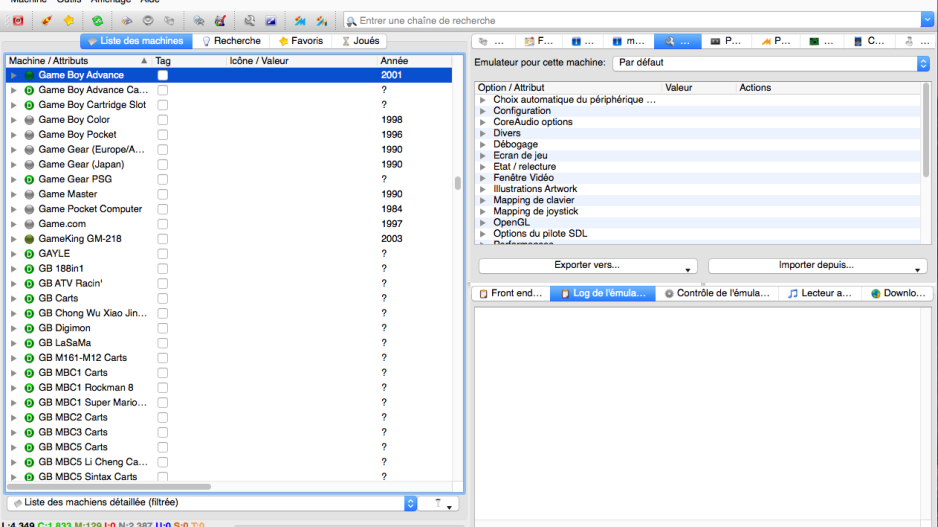The image size is (938, 527).
Task: Open the Lecteur a... audio tab
Action: tap(819, 293)
